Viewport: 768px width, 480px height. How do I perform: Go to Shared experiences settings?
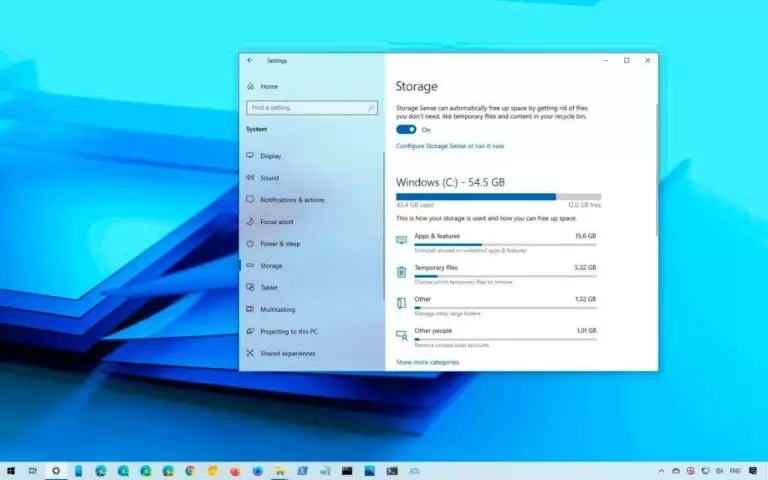pos(287,354)
